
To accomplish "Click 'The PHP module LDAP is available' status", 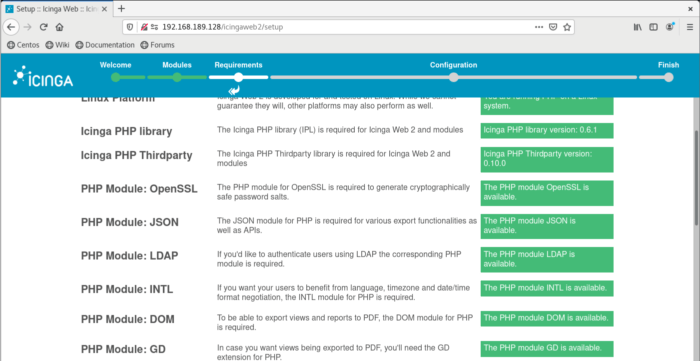I will (547, 260).
